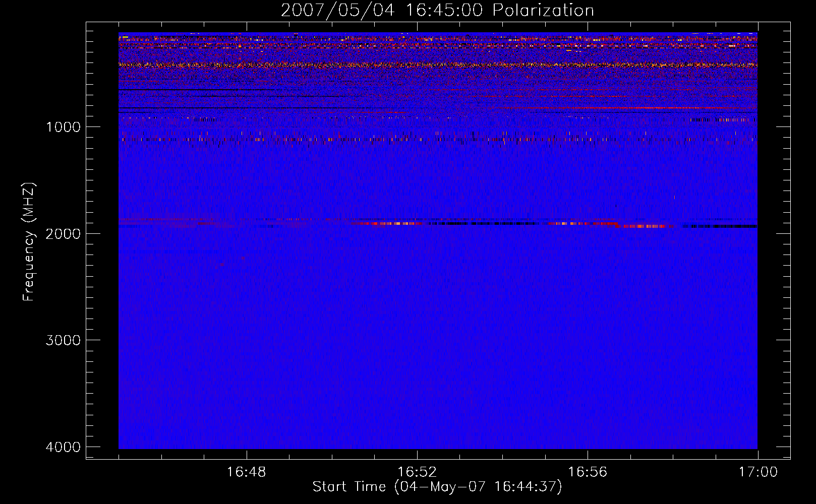Screen dimensions: 816x504
Task: Click the "Start Time (04-May-07 16:44:37)" label
Action: click(437, 487)
